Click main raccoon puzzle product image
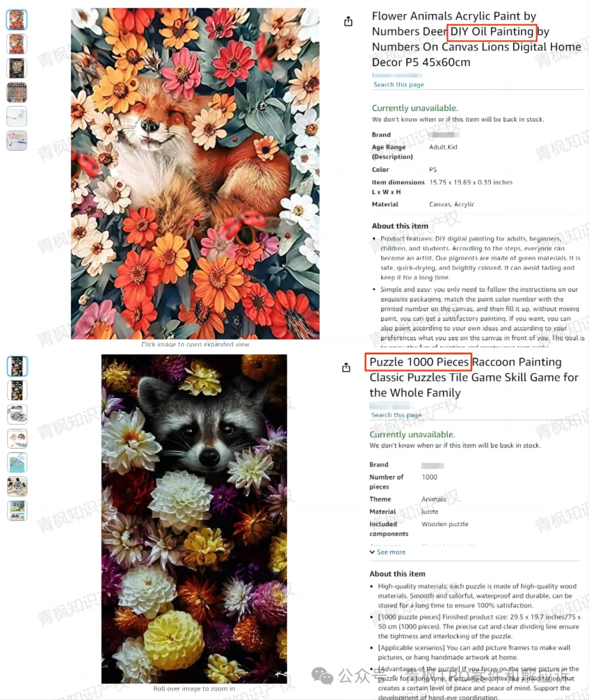The height and width of the screenshot is (700, 589). click(x=194, y=518)
